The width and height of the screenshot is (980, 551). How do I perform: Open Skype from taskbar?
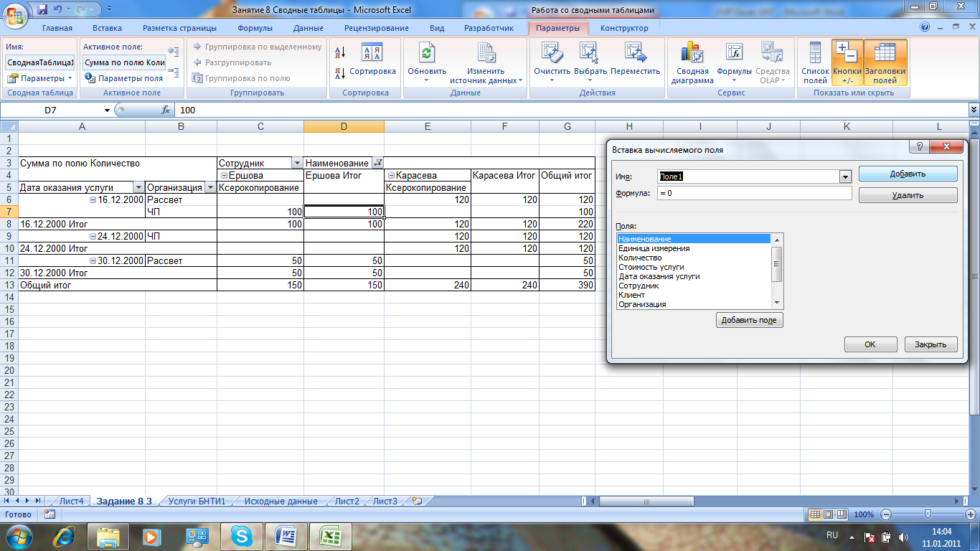241,535
